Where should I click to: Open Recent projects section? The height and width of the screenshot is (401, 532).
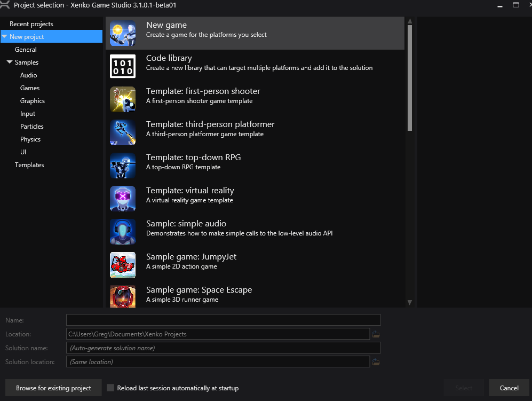(31, 24)
